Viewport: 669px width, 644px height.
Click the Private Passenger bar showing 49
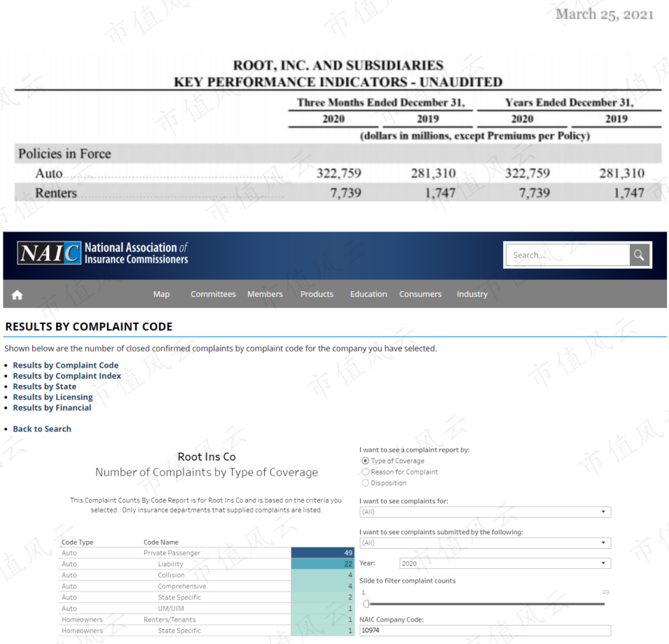pos(322,553)
